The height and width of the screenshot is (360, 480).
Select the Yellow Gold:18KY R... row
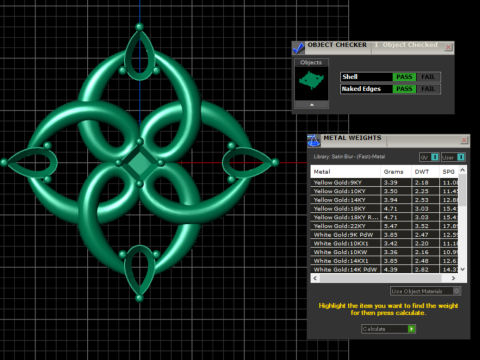[385, 217]
